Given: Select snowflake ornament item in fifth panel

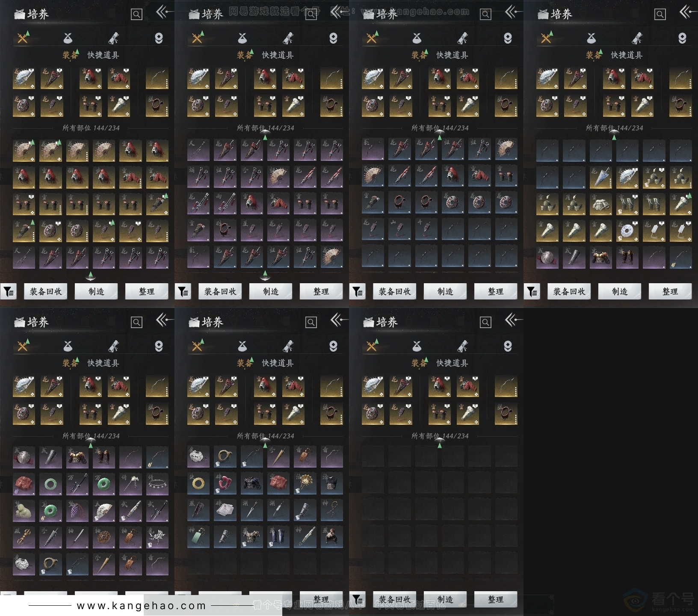Looking at the screenshot, I should [x=157, y=537].
